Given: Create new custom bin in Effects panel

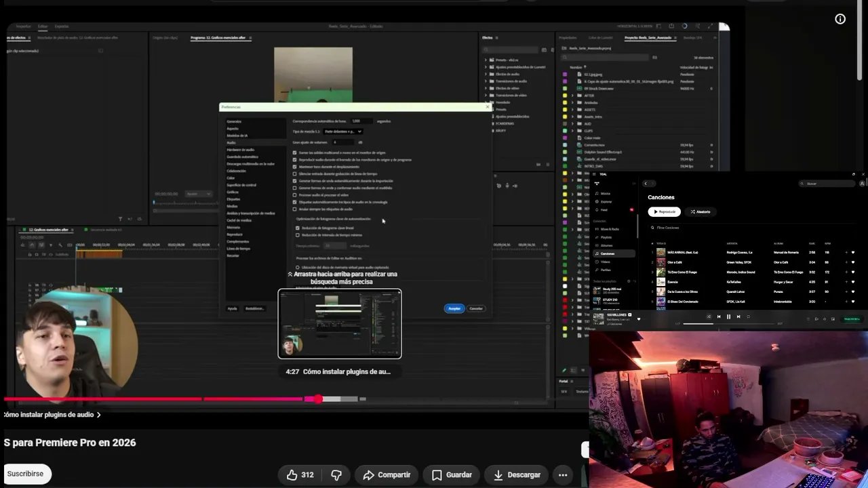Looking at the screenshot, I should pos(537,164).
